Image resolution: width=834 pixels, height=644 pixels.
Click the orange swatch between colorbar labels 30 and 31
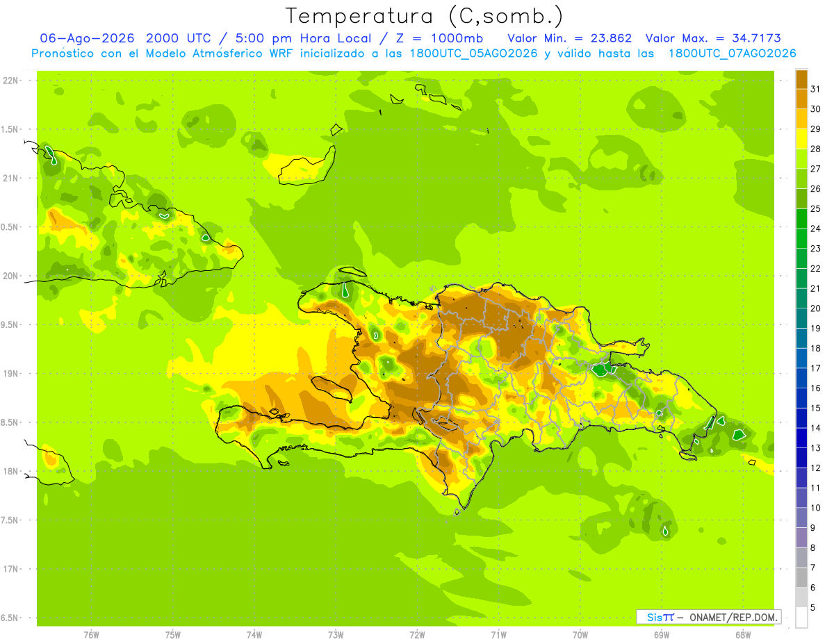point(801,99)
